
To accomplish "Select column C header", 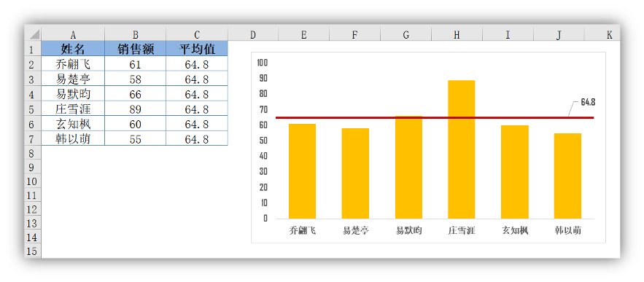I will pos(197,34).
